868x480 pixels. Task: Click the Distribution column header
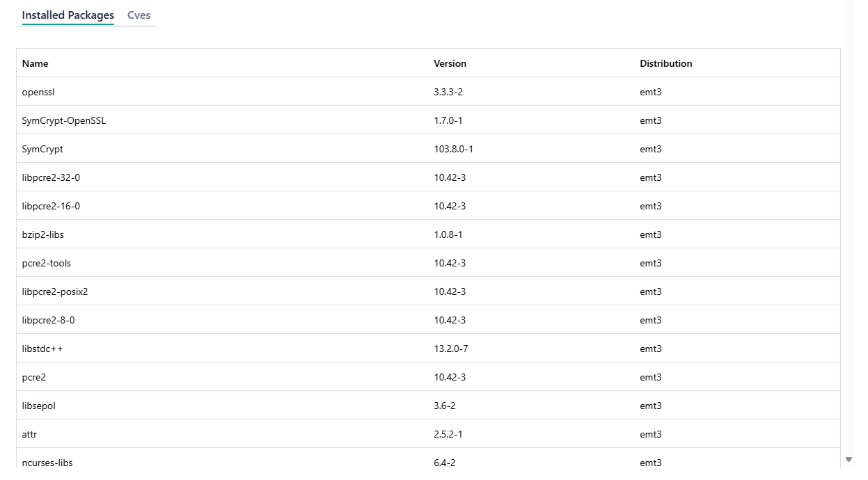pyautogui.click(x=665, y=63)
